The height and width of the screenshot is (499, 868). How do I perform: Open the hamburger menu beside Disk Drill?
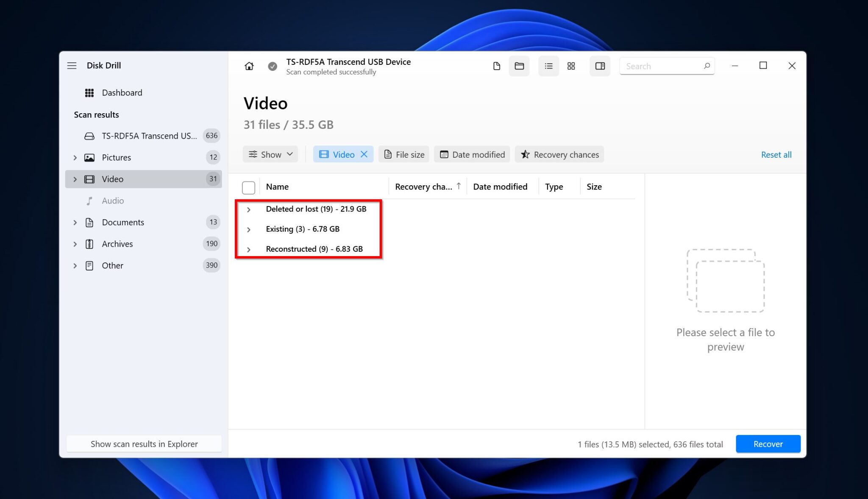coord(72,66)
